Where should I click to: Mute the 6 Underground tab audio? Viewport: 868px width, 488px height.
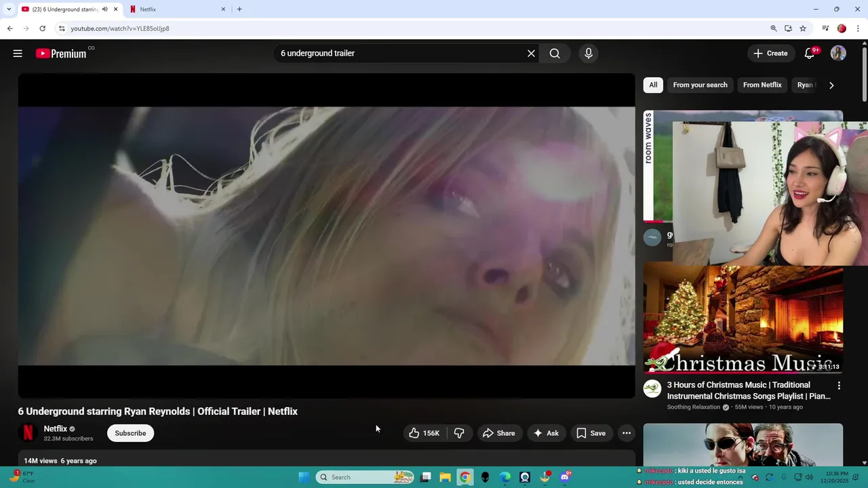[x=104, y=9]
